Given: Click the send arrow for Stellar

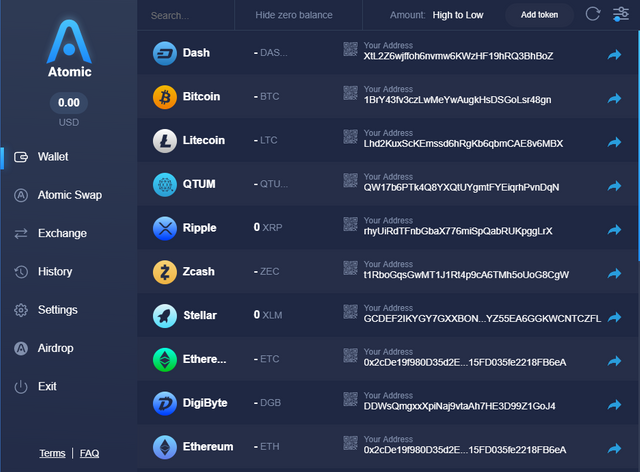Looking at the screenshot, I should [x=614, y=317].
